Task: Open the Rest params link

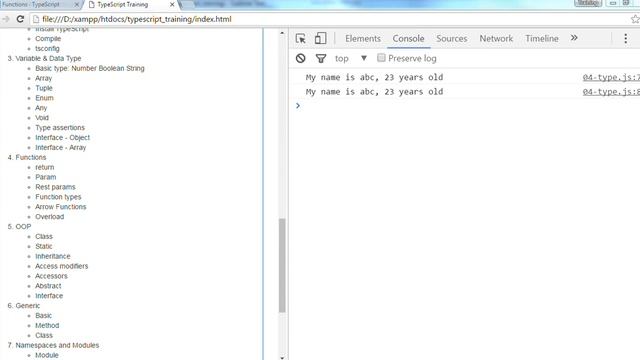Action: point(55,187)
